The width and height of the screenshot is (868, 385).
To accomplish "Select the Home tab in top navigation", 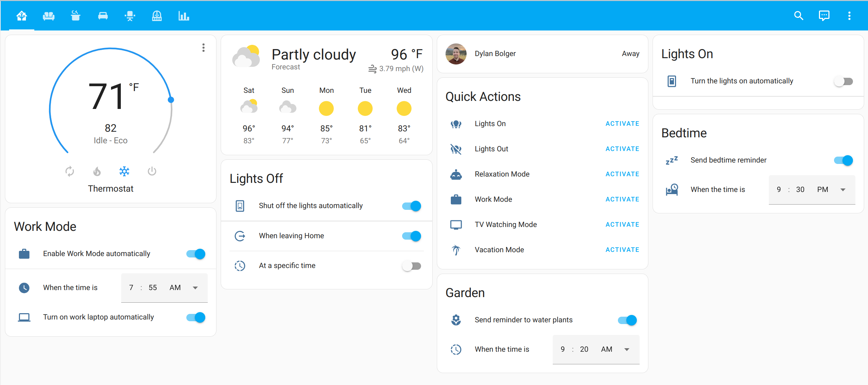I will point(21,15).
